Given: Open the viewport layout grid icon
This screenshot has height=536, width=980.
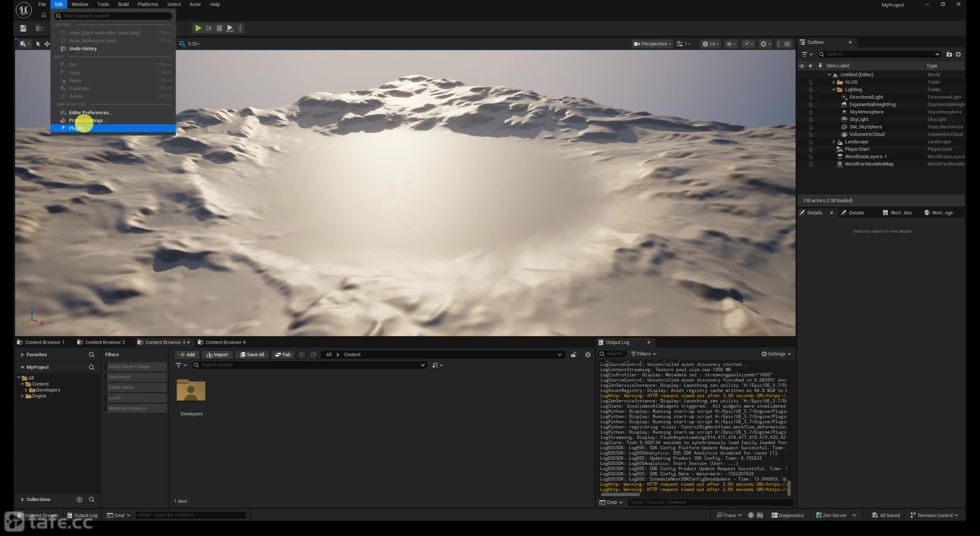Looking at the screenshot, I should [787, 44].
